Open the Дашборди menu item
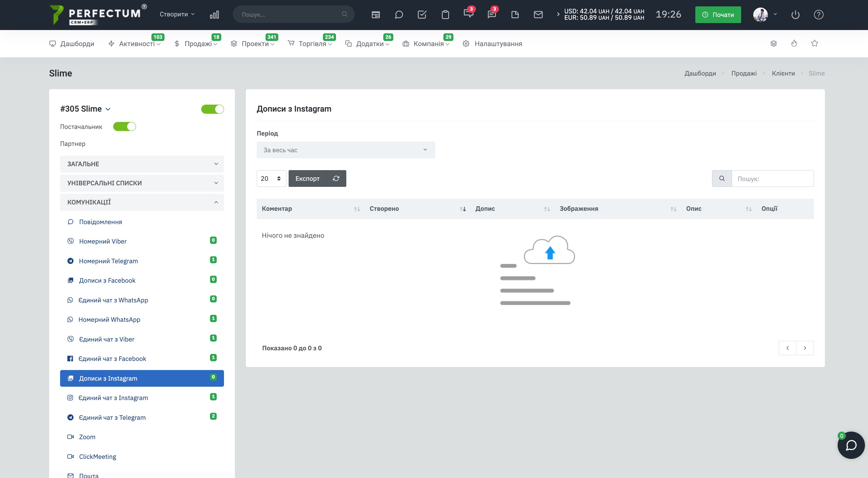 [x=72, y=44]
